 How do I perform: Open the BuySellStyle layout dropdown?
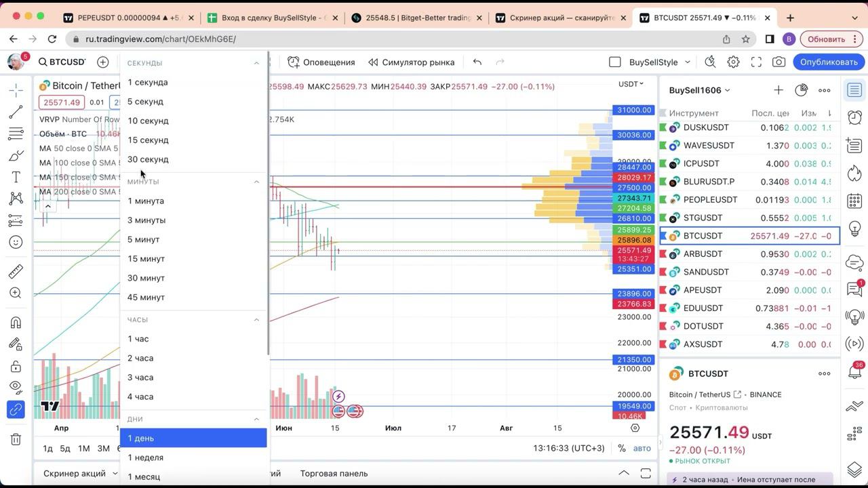660,62
